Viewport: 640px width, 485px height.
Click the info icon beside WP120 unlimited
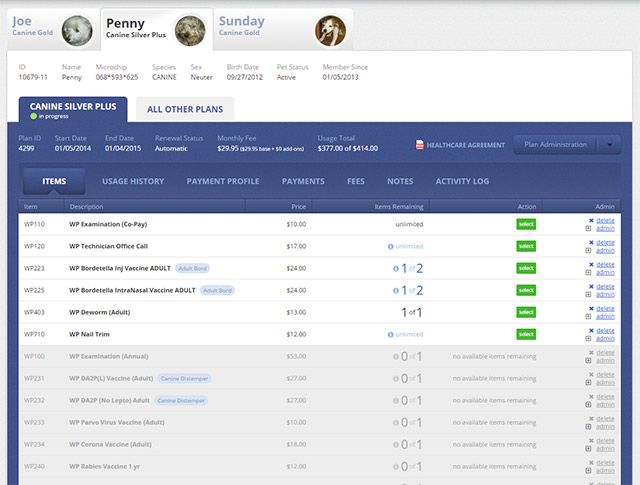(x=391, y=247)
